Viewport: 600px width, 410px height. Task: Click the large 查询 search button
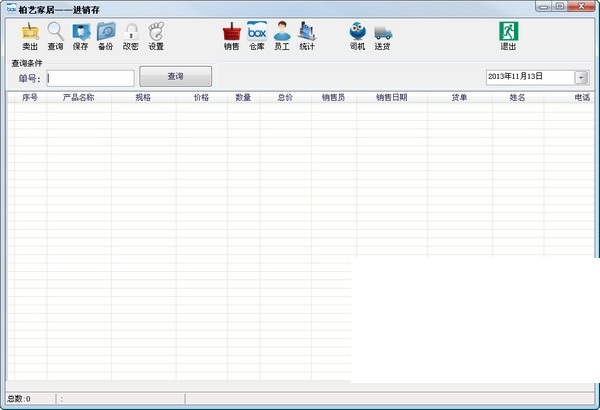[x=175, y=77]
